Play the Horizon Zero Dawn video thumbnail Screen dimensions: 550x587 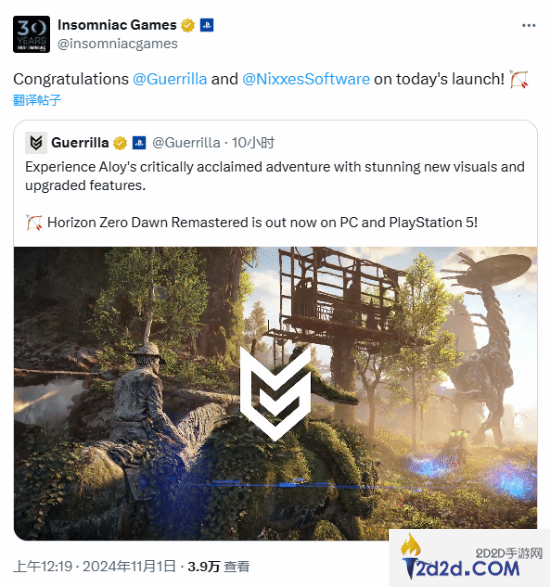pyautogui.click(x=275, y=393)
